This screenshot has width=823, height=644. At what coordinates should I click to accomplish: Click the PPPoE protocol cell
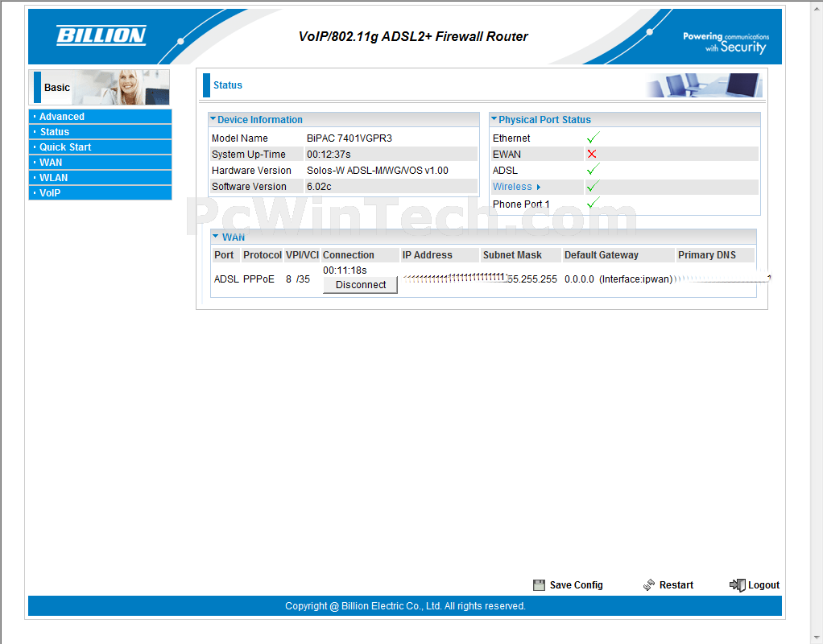tap(258, 279)
